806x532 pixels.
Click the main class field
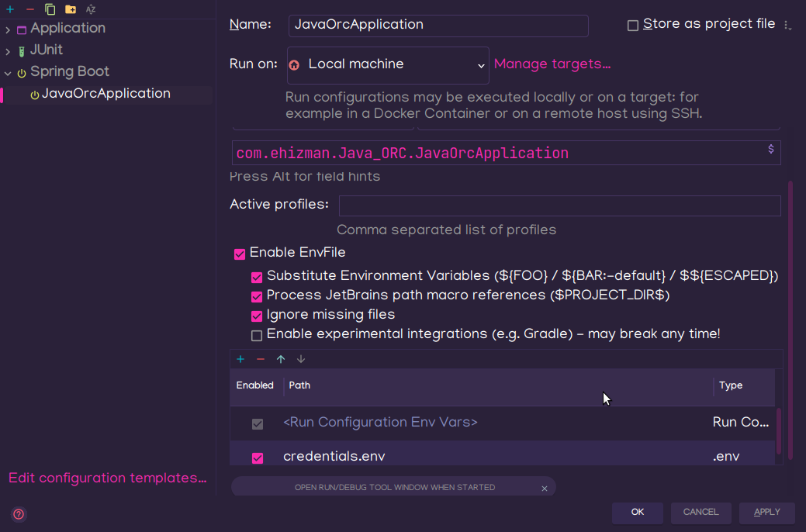click(507, 154)
